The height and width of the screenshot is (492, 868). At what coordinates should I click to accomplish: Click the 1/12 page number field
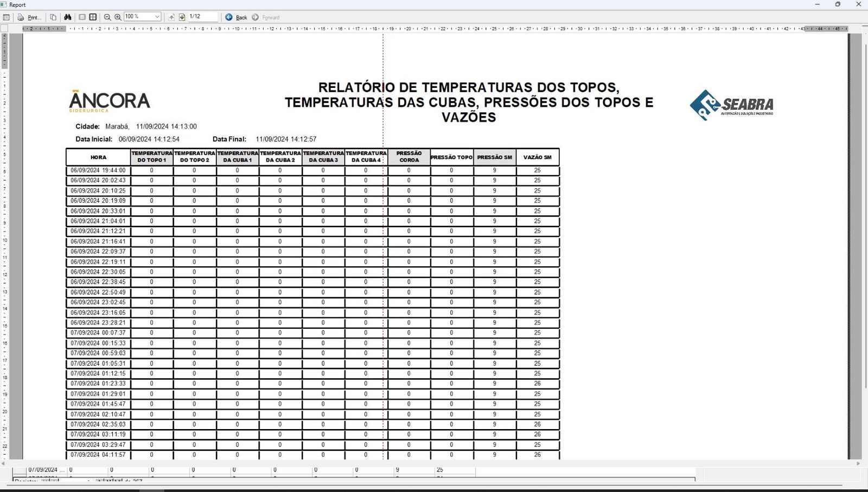[203, 17]
